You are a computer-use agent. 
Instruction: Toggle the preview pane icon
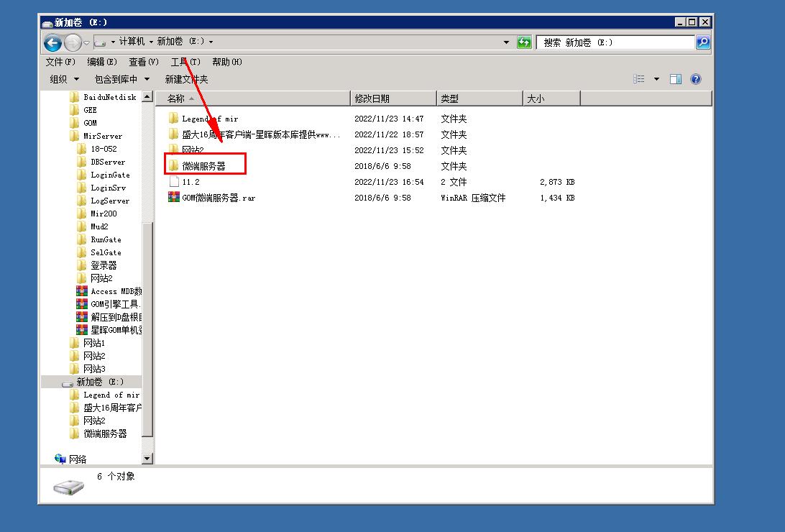676,79
